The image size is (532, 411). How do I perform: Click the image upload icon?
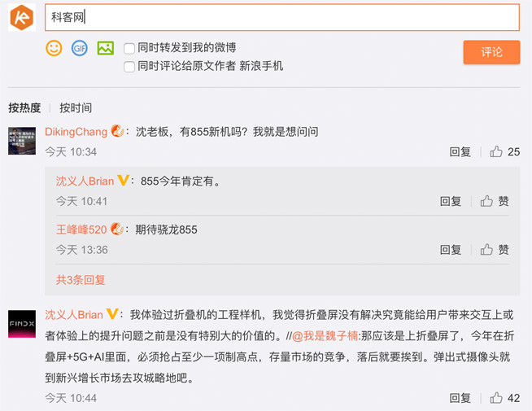(105, 48)
